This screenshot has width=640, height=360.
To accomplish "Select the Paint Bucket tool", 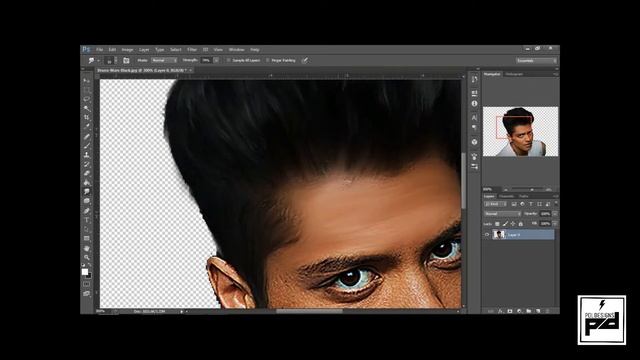I will 87,183.
